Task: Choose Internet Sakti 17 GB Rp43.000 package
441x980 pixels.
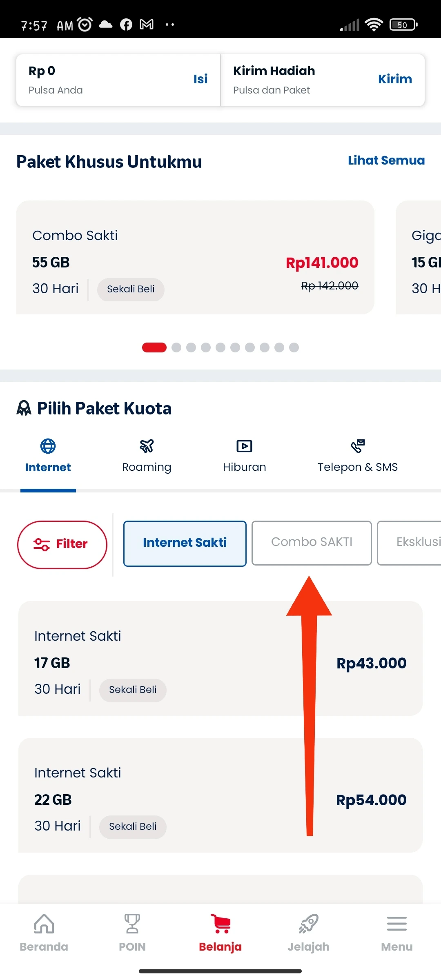Action: (x=220, y=658)
